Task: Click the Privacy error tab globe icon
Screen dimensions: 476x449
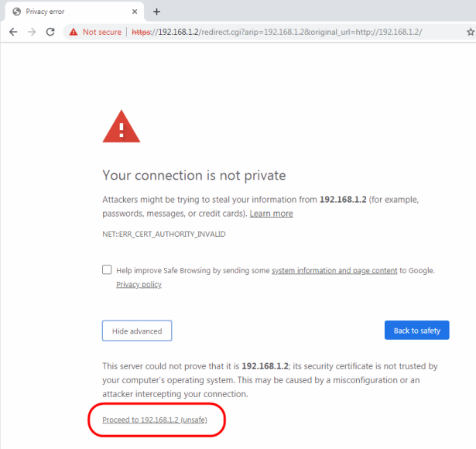Action: 16,12
